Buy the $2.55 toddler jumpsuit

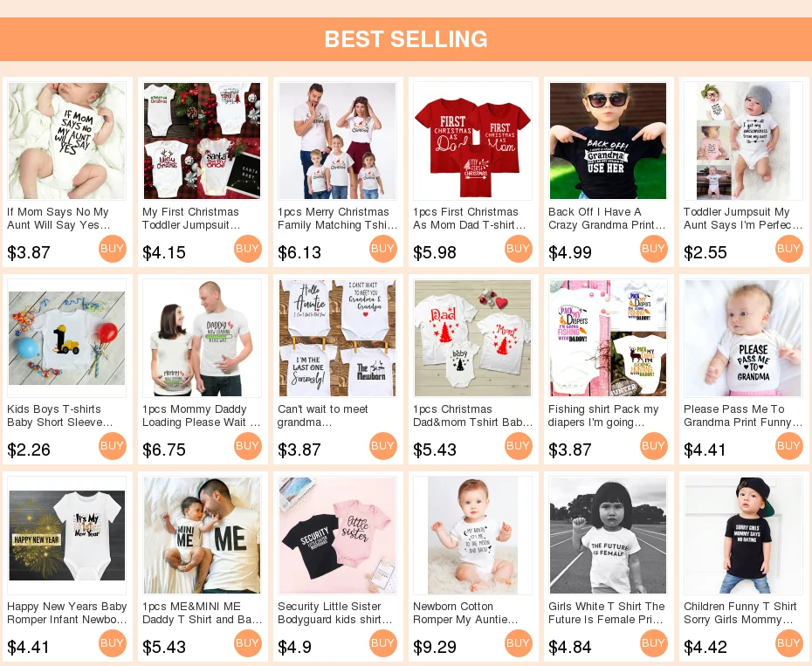tap(789, 249)
